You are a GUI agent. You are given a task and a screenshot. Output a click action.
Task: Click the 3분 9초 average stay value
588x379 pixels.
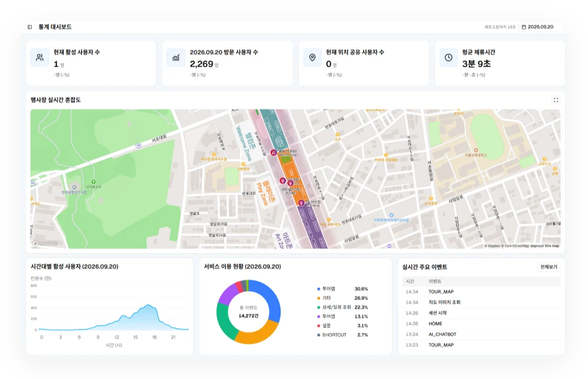pos(476,64)
